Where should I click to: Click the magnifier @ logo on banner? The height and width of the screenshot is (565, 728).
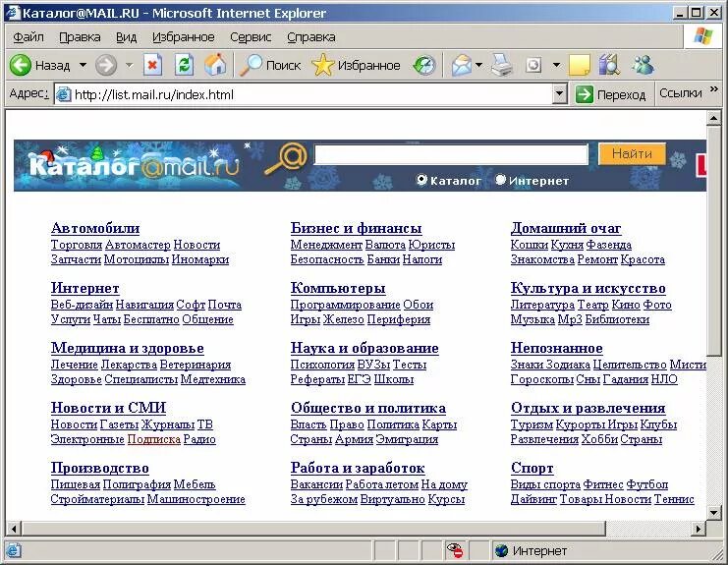coord(286,159)
